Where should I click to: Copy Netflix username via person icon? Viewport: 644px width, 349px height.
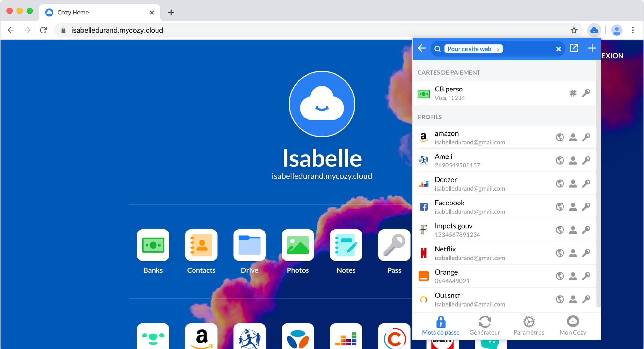(x=573, y=253)
